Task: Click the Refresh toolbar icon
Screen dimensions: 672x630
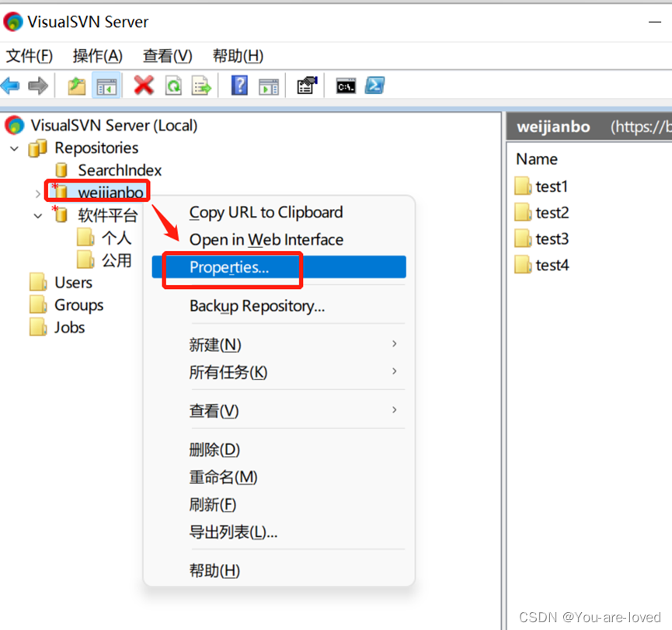Action: (x=173, y=85)
